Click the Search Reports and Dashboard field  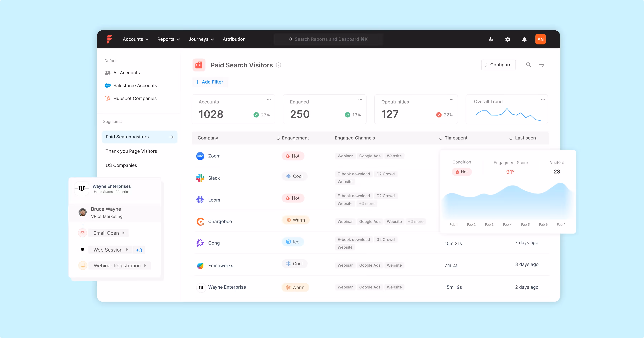tap(328, 39)
